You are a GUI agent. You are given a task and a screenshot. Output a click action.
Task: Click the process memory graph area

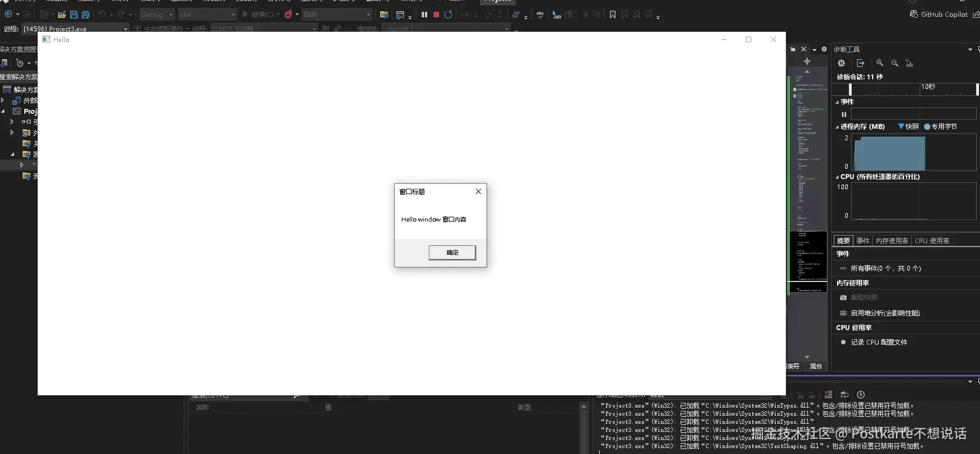914,152
